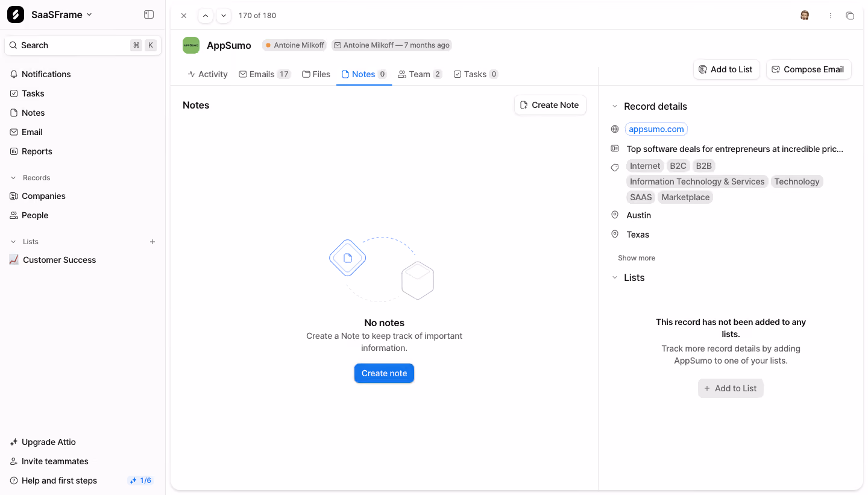This screenshot has height=495, width=868.
Task: Click the 1/6 onboarding progress badge
Action: coord(141,481)
